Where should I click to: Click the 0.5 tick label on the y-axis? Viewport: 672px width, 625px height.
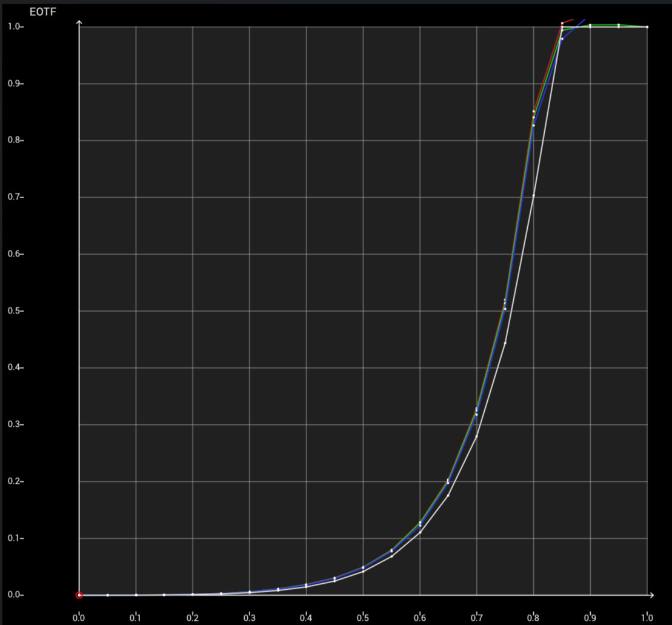(15, 311)
